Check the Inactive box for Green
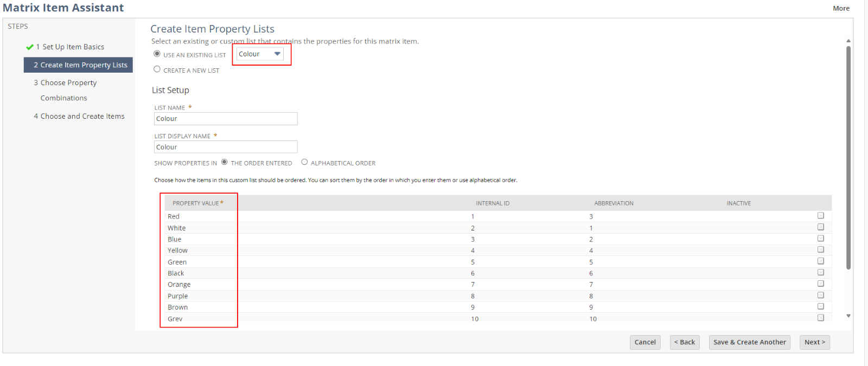This screenshot has width=868, height=366. tap(820, 261)
